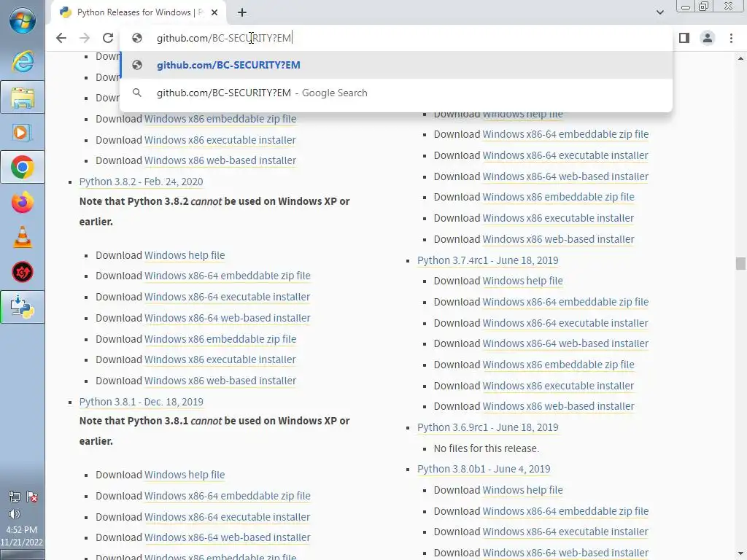
Task: Open Python 3.8.0b1 - June 4, 2019 link
Action: (484, 469)
